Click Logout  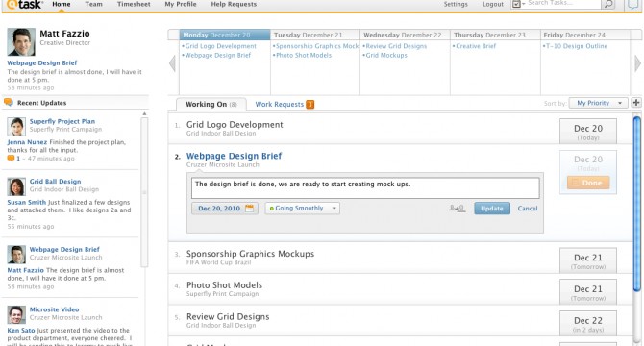coord(493,4)
